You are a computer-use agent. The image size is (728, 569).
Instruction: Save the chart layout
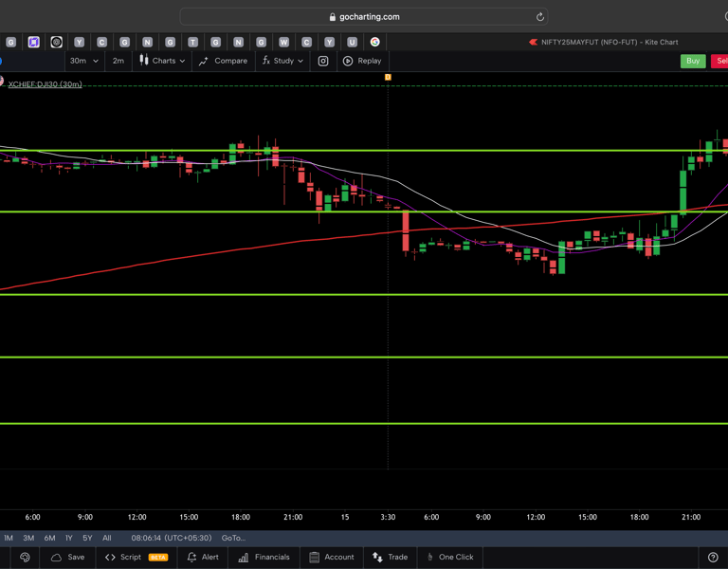[68, 558]
